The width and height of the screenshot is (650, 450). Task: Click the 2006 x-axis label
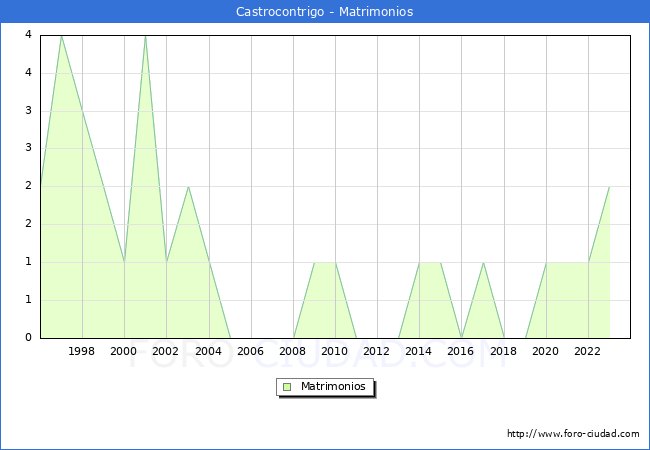click(250, 351)
